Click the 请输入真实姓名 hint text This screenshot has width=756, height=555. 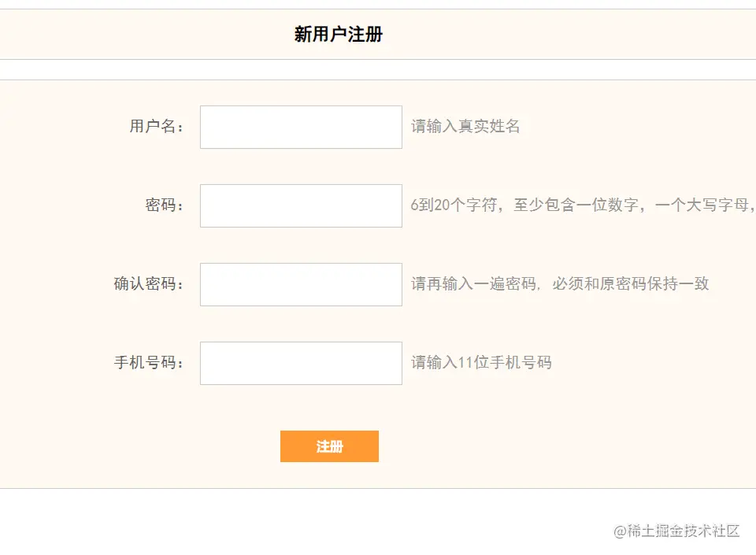(465, 127)
